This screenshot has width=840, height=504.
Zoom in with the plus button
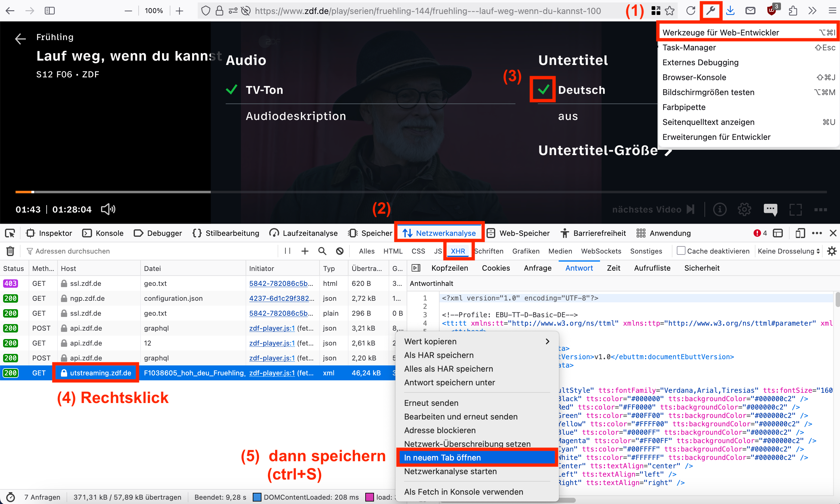[x=179, y=11]
